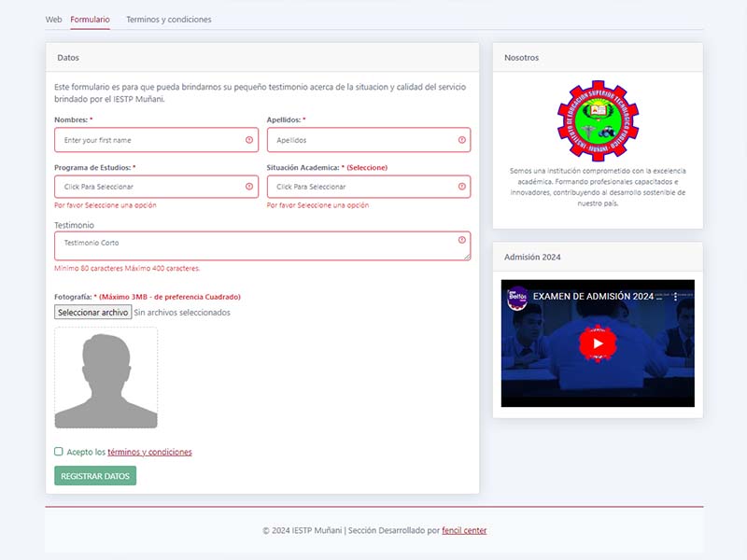Check the Acepto los términos checkbox
Viewport: 747px width, 560px height.
(59, 452)
